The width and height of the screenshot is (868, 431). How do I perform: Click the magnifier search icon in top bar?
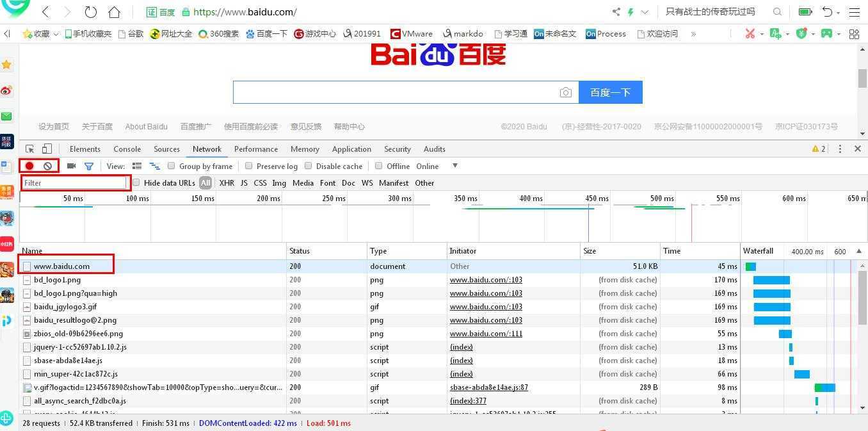point(777,12)
